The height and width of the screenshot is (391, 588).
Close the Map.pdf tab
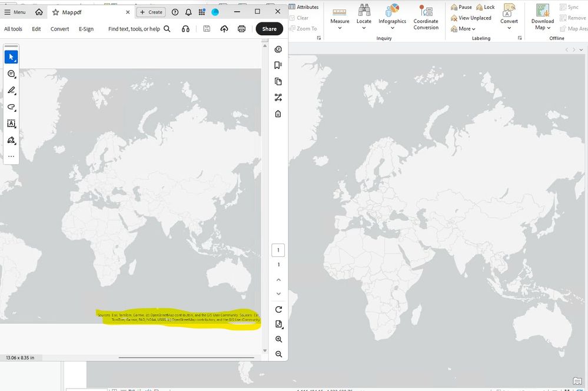coord(128,12)
